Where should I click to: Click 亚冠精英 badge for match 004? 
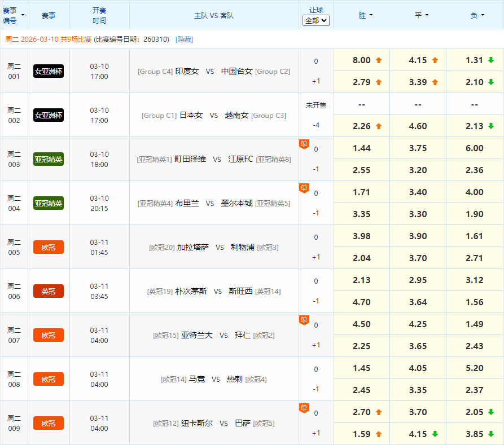(x=49, y=204)
